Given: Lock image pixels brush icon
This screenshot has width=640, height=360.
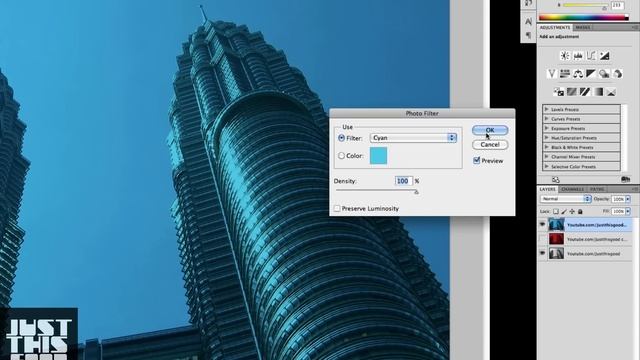Looking at the screenshot, I should tap(564, 211).
